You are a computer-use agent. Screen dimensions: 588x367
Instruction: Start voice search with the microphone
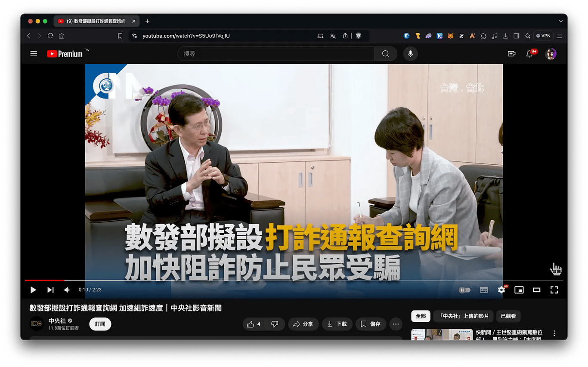tap(411, 54)
